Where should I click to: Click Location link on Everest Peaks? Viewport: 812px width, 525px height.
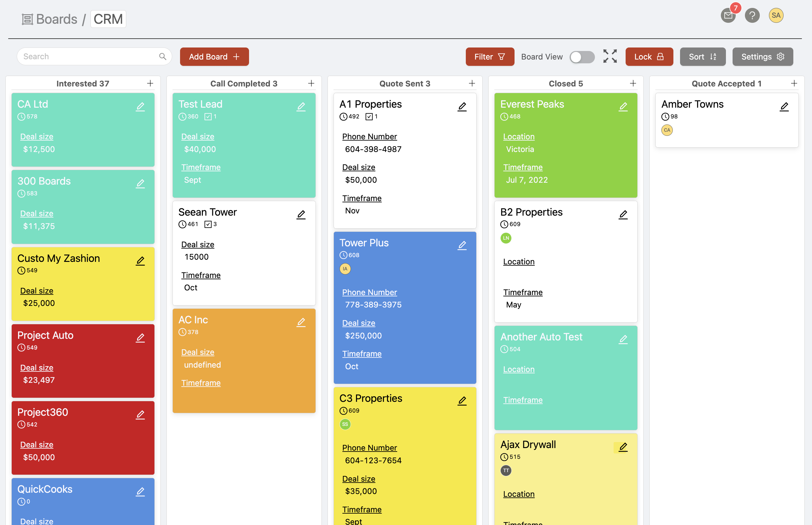[519, 137]
